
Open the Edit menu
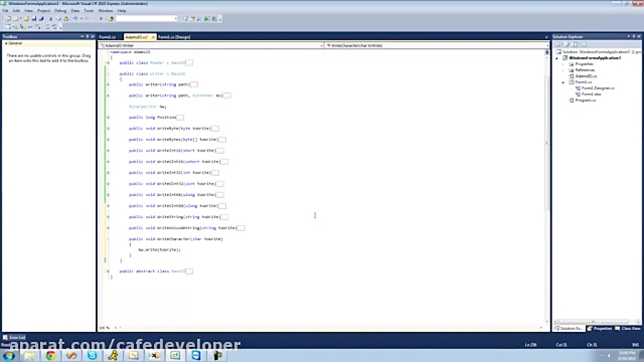click(16, 11)
